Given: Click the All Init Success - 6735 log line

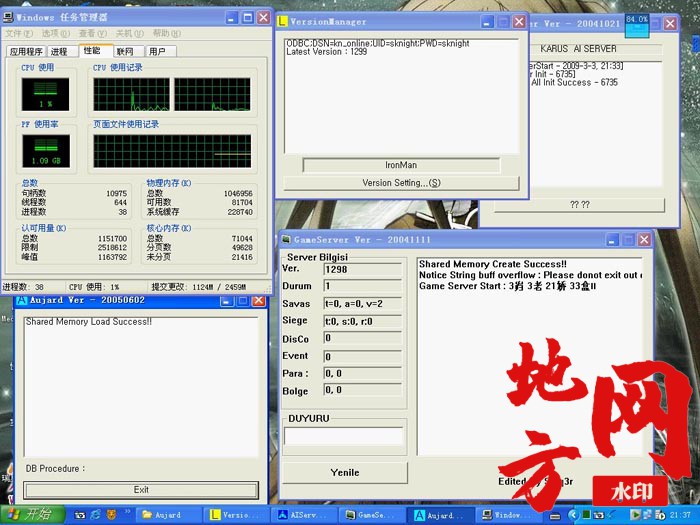Looking at the screenshot, I should 574,83.
